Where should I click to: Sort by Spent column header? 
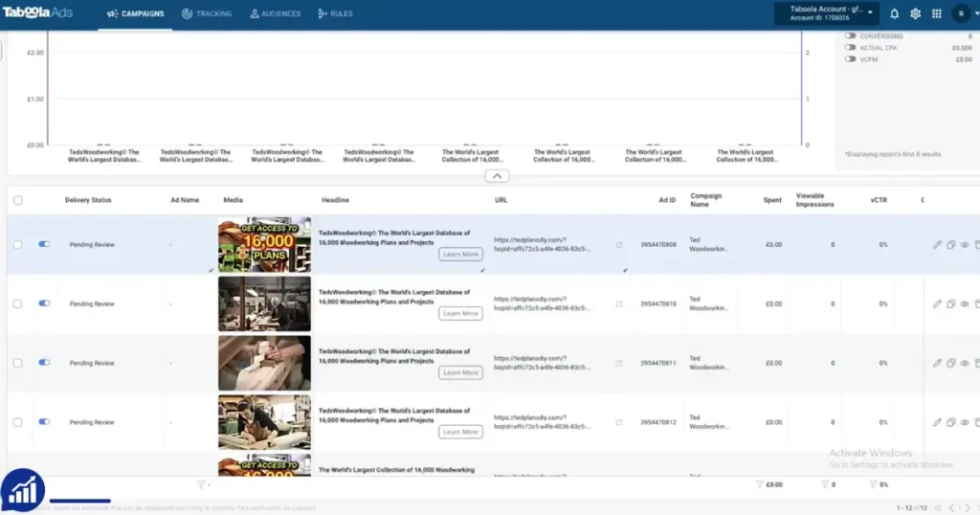772,200
